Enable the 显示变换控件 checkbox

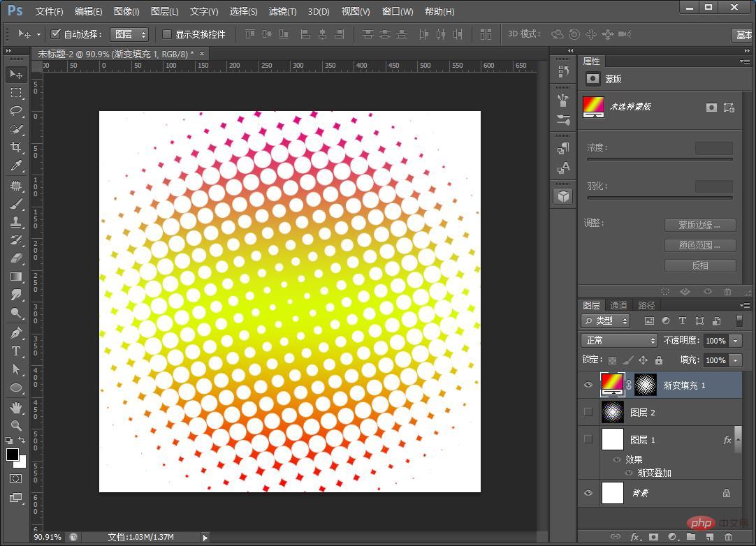click(167, 34)
